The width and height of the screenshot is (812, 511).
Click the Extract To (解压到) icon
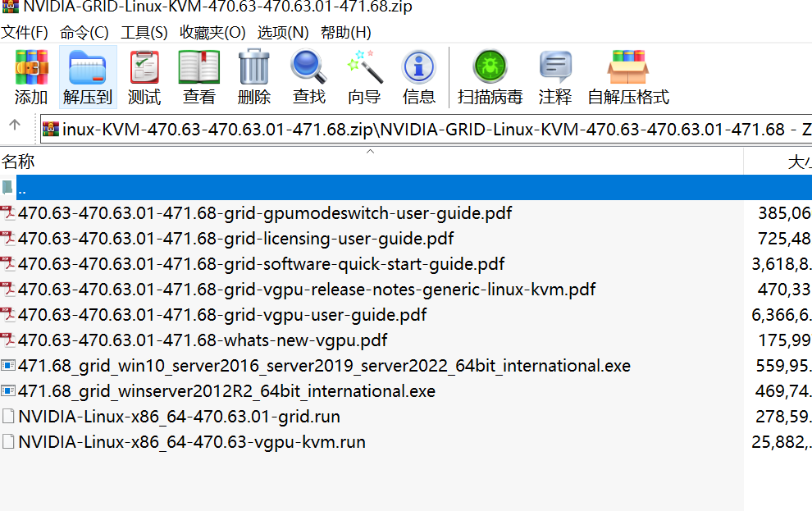click(x=88, y=67)
